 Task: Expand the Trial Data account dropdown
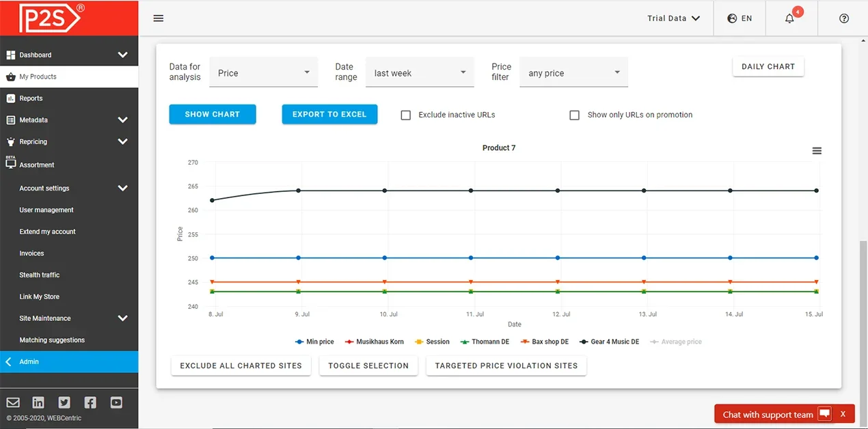click(673, 18)
